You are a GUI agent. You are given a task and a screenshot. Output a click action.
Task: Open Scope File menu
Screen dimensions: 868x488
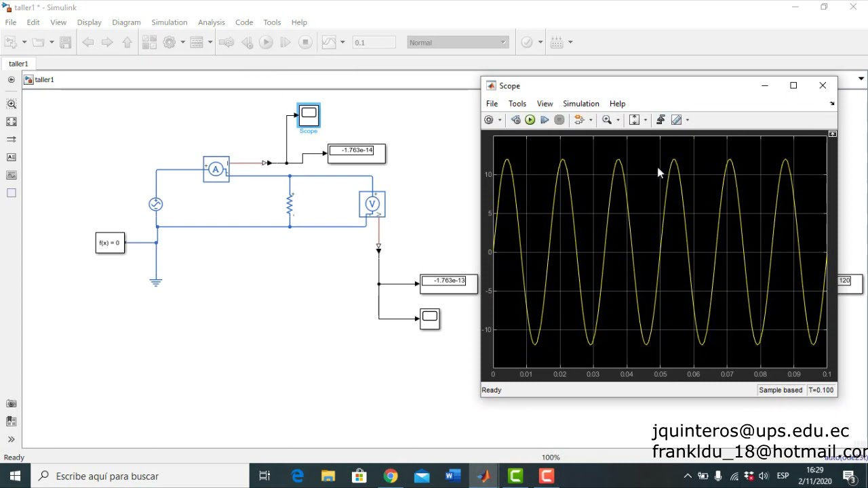click(x=492, y=104)
